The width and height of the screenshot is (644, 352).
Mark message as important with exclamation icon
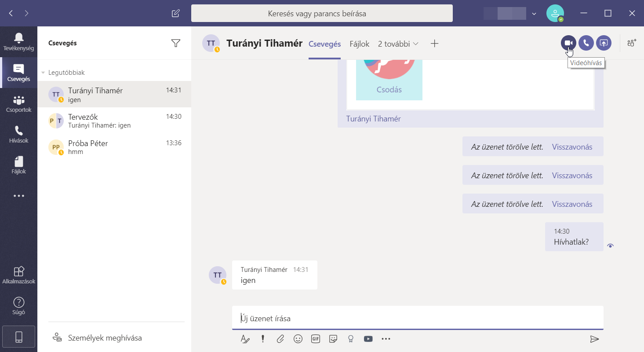coord(263,339)
